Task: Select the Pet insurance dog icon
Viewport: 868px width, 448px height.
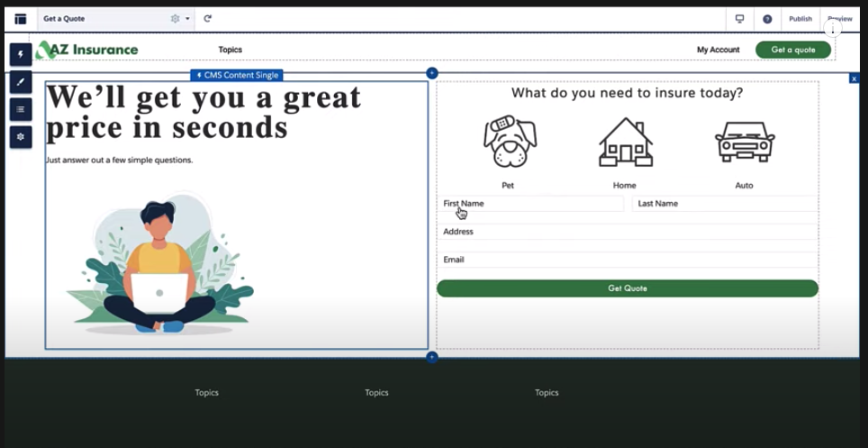Action: click(x=509, y=141)
